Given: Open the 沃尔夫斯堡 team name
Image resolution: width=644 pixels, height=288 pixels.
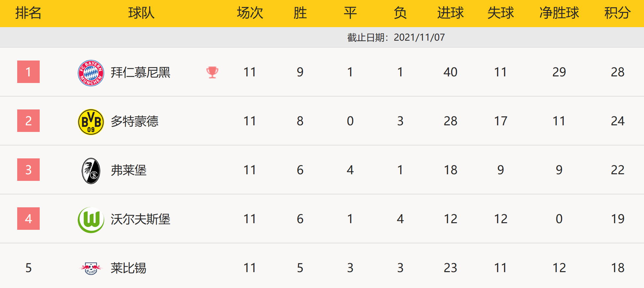Looking at the screenshot, I should (140, 219).
